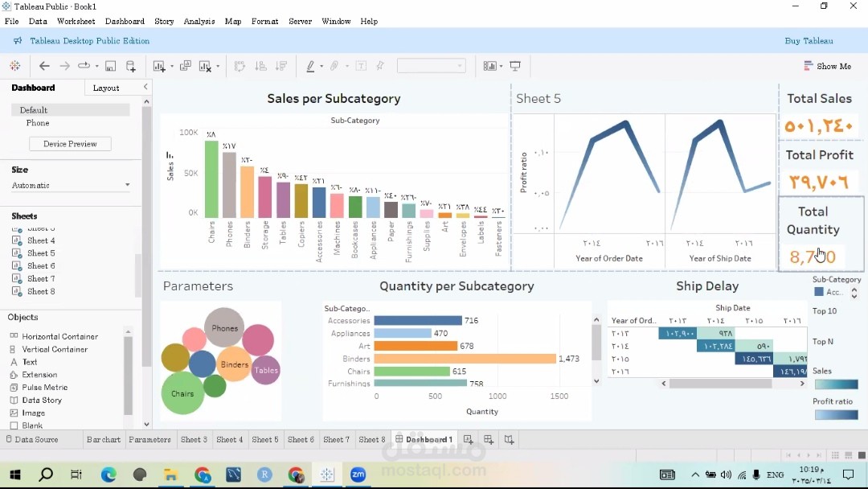
Task: Switch to the Layout tab
Action: pos(106,88)
